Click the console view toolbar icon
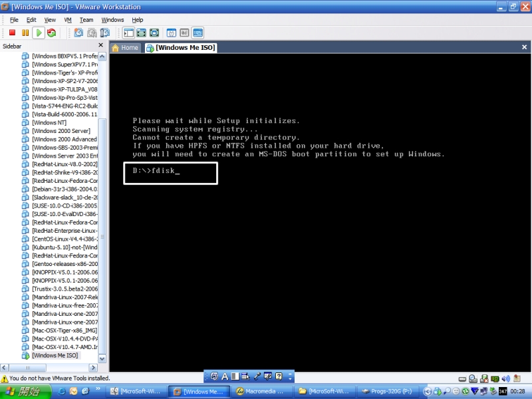Screen dimensions: 532x399 pos(198,33)
